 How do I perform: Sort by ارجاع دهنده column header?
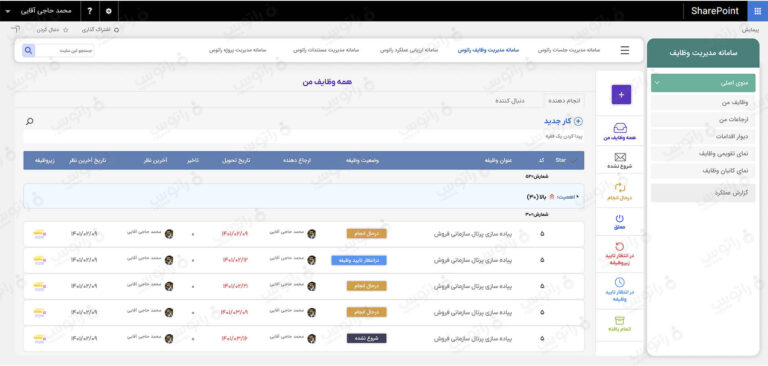click(x=297, y=160)
